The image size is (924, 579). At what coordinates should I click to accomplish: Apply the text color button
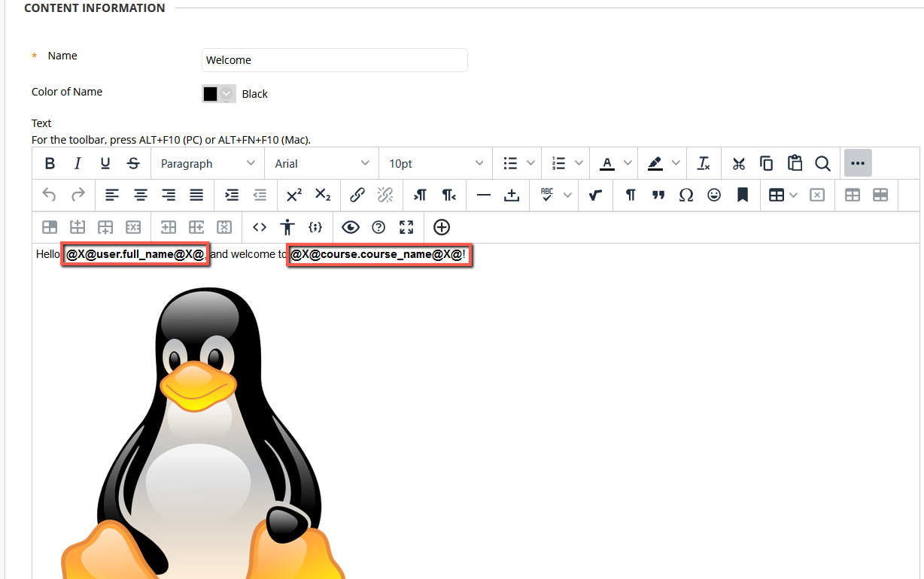coord(606,163)
